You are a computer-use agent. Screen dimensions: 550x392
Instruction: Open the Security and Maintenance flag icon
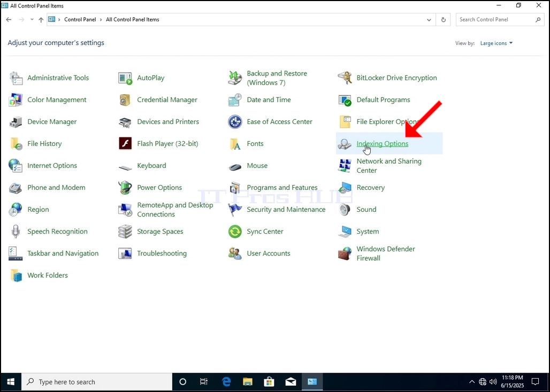(235, 210)
